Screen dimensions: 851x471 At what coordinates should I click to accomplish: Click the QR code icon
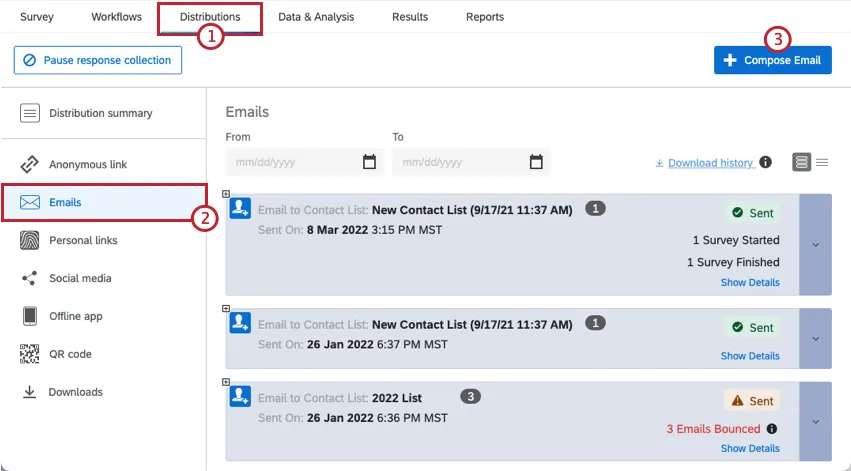[29, 354]
